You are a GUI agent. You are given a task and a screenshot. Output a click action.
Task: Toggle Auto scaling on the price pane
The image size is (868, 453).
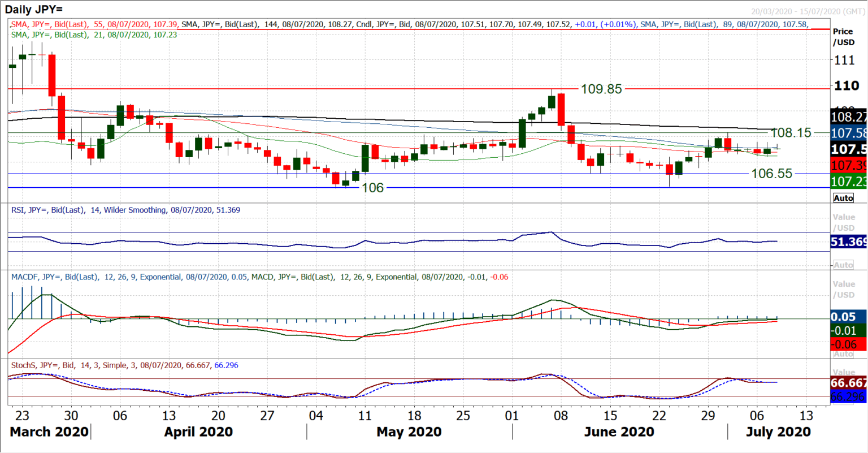tap(843, 198)
